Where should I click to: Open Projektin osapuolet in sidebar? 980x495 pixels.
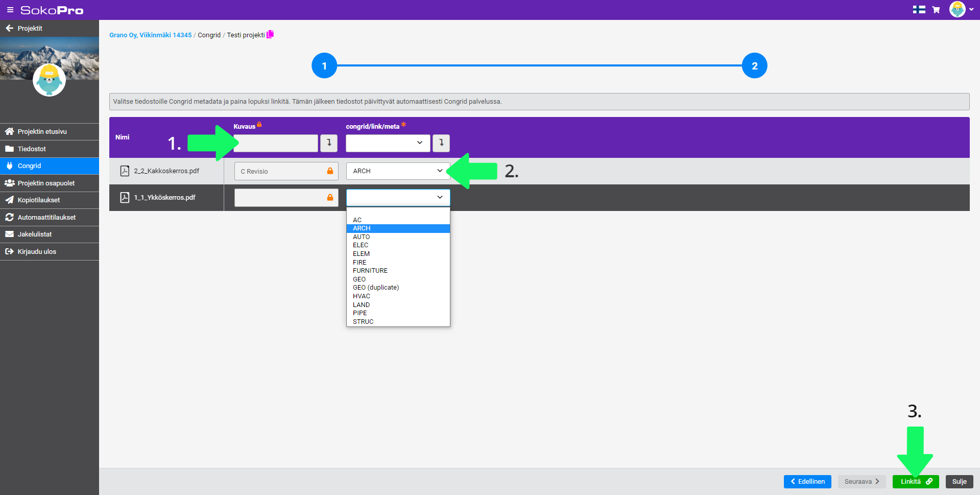pos(50,183)
